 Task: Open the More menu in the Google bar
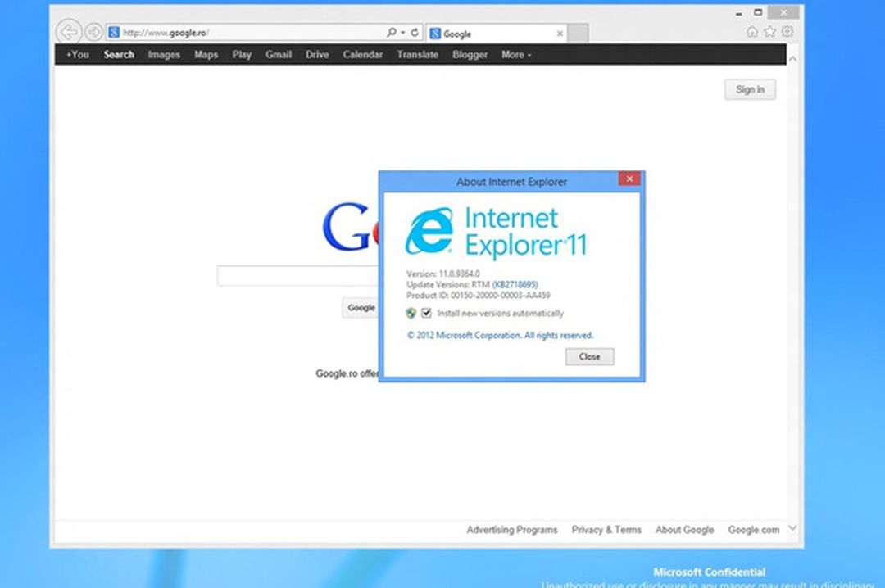tap(515, 54)
